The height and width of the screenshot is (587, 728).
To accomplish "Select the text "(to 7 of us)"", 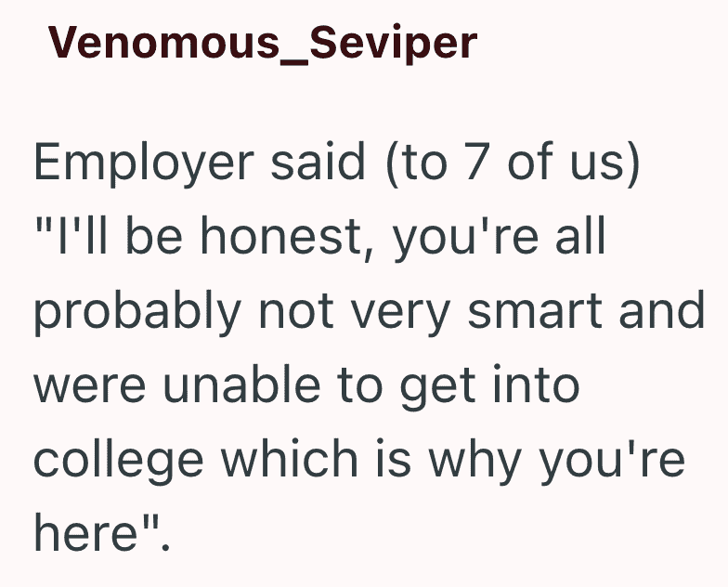I will tap(513, 163).
